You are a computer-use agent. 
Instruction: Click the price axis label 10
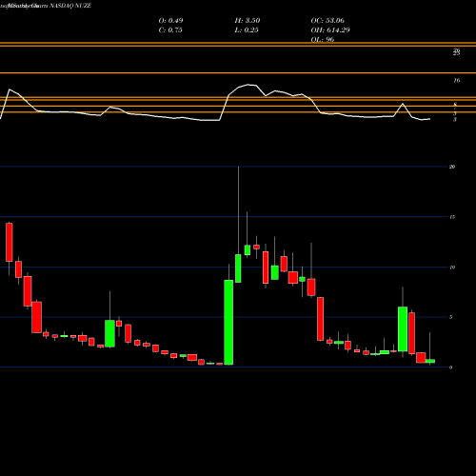[452, 268]
